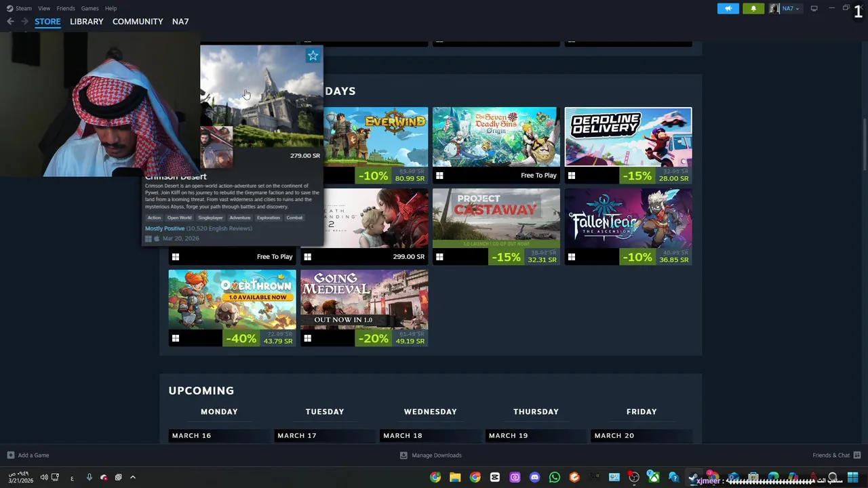Image resolution: width=868 pixels, height=488 pixels.
Task: Click the Fallen Tear -10% discount badge
Action: click(x=637, y=258)
